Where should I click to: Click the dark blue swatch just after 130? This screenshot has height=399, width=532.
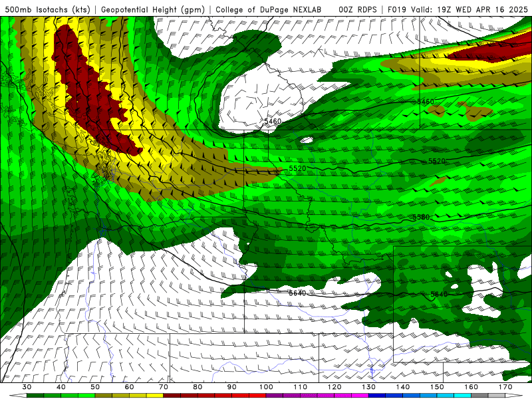click(377, 396)
